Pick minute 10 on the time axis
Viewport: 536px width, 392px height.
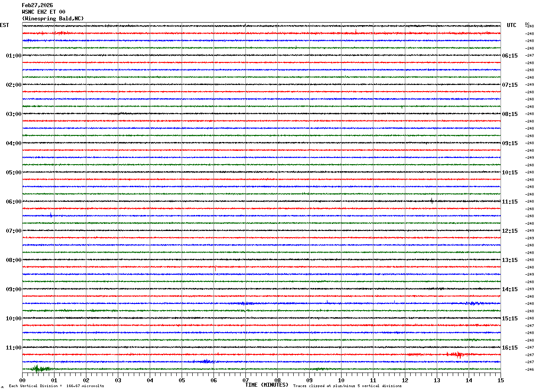pyautogui.click(x=341, y=380)
